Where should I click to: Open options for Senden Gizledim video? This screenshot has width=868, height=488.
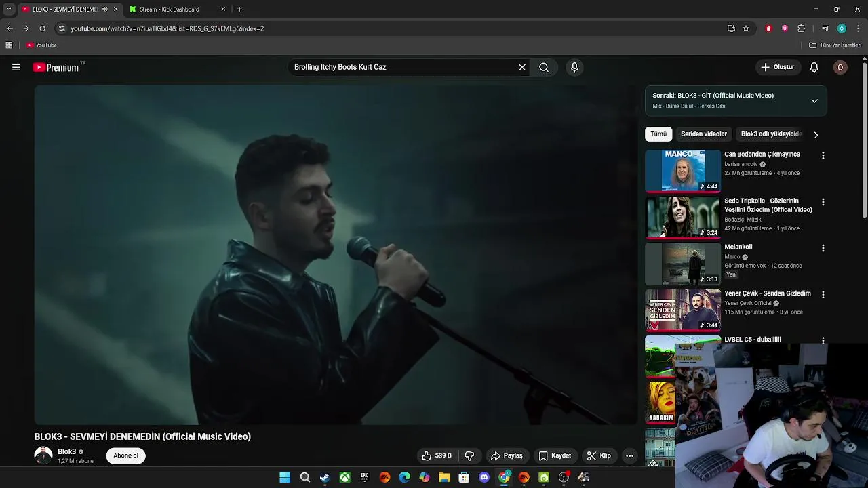pyautogui.click(x=823, y=295)
